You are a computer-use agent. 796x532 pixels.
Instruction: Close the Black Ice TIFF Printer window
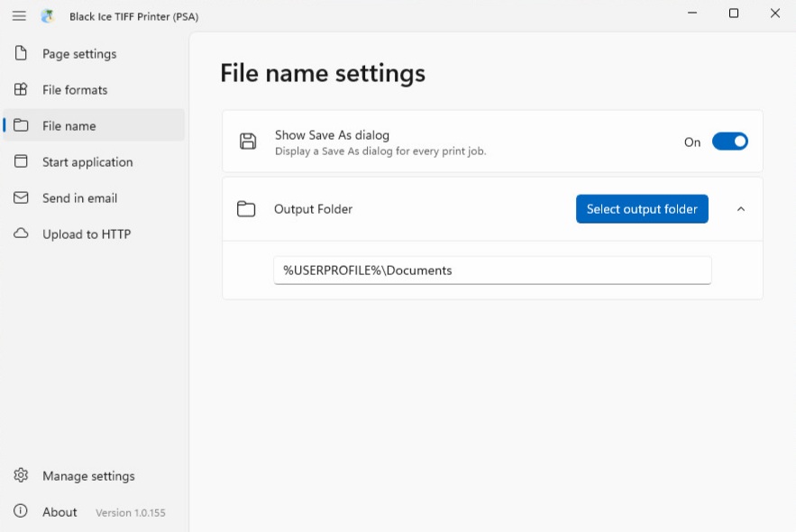click(x=774, y=14)
